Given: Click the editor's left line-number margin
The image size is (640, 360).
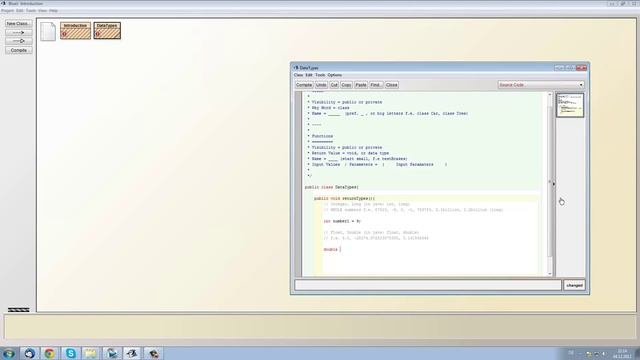Looking at the screenshot, I should coord(298,184).
